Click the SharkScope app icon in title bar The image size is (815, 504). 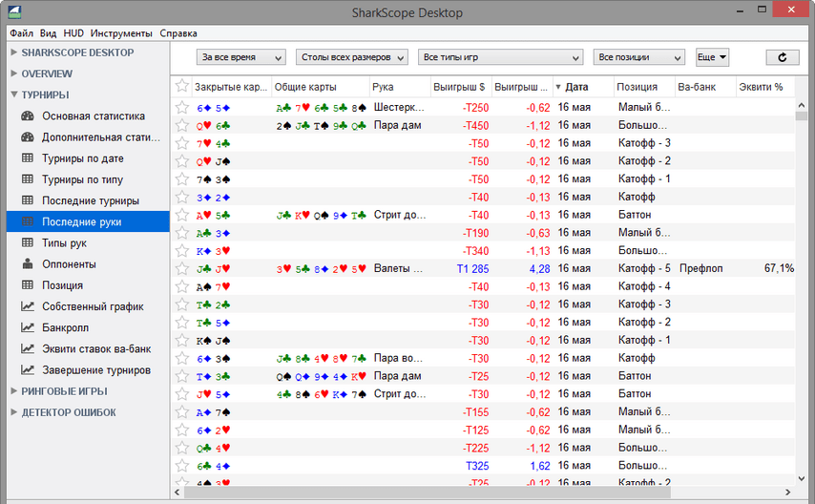coord(14,11)
